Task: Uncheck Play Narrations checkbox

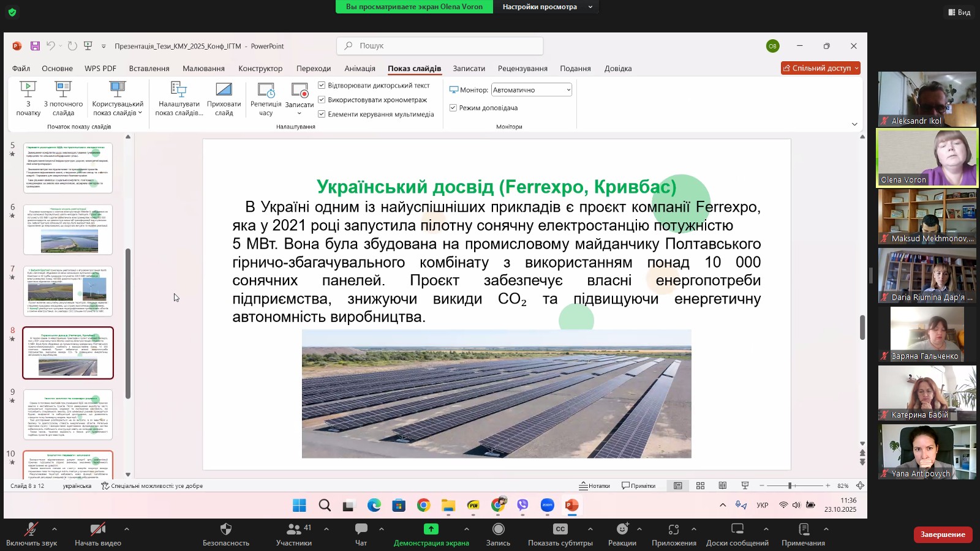Action: click(x=322, y=85)
